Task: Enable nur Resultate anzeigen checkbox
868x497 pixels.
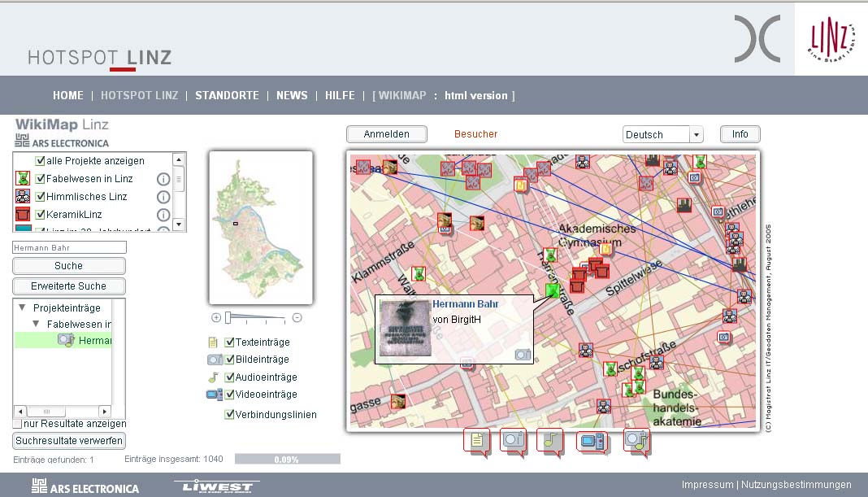Action: coord(17,424)
